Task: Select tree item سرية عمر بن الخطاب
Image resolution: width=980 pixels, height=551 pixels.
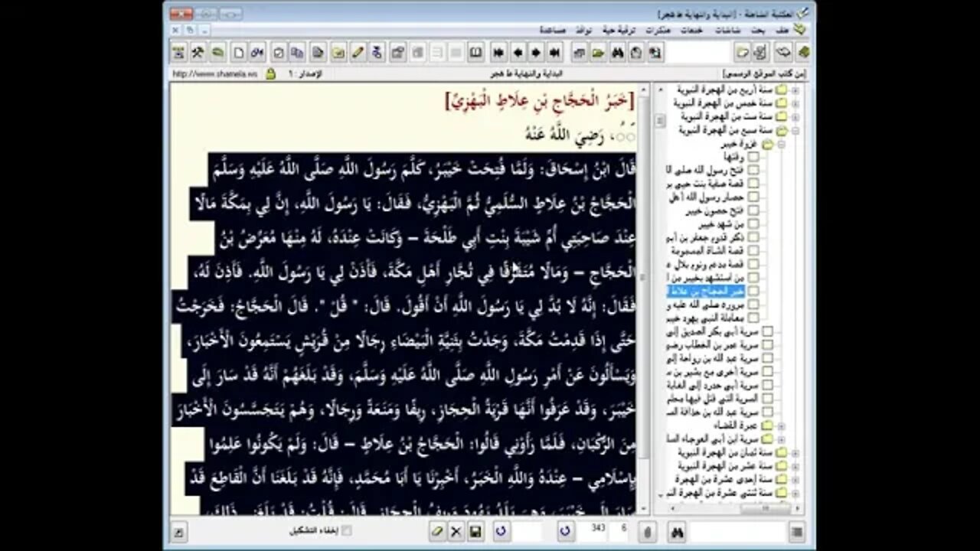Action: click(x=711, y=344)
